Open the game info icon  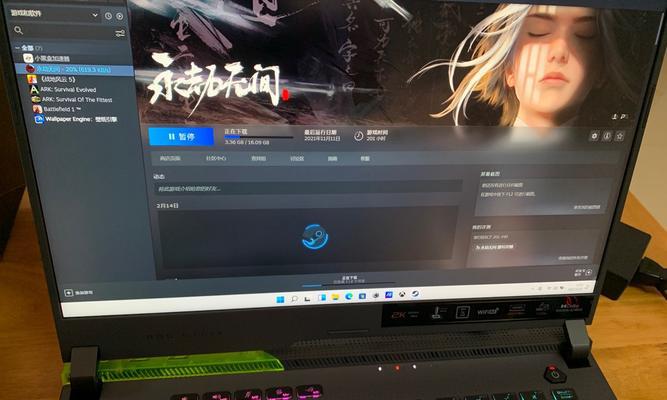point(607,136)
